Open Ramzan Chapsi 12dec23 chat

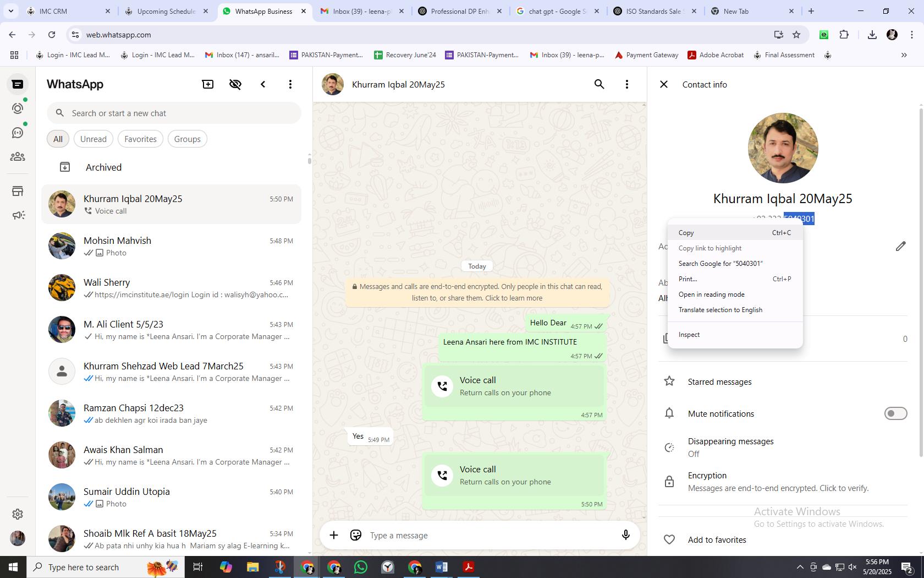171,413
